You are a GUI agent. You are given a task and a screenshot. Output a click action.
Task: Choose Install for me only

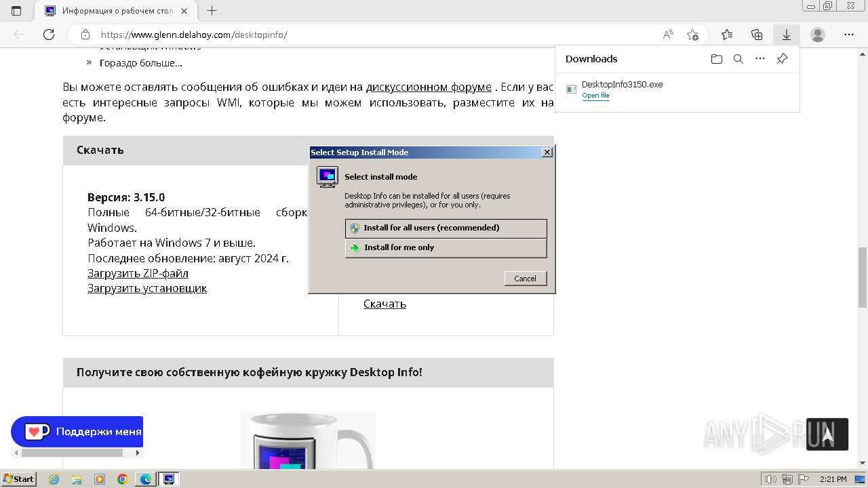click(446, 247)
